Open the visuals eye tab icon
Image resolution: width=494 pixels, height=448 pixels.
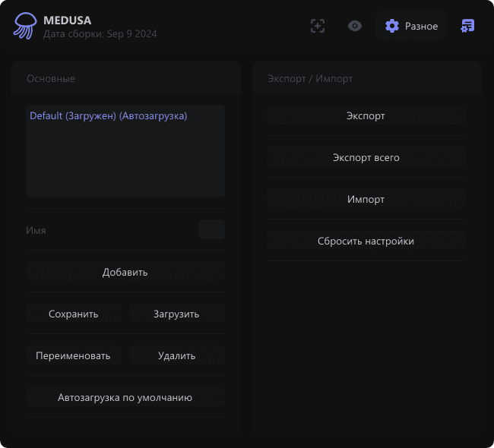tap(355, 26)
